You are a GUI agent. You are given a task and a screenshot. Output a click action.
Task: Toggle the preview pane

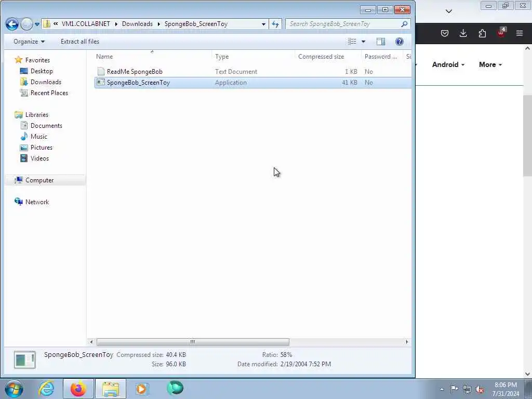tap(381, 42)
